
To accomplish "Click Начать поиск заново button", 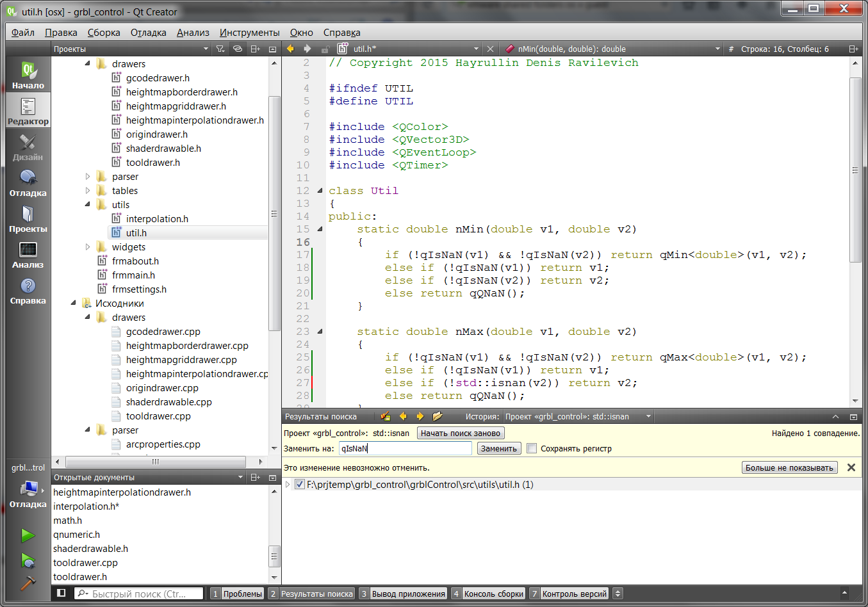I will [461, 433].
